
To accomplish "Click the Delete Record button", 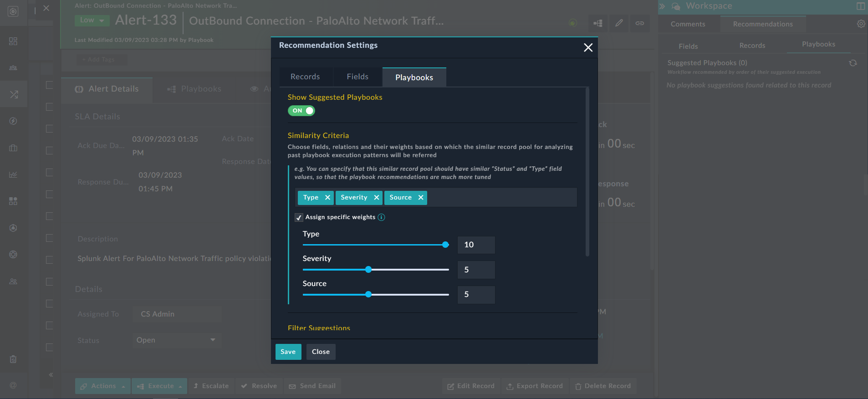I will click(x=603, y=386).
